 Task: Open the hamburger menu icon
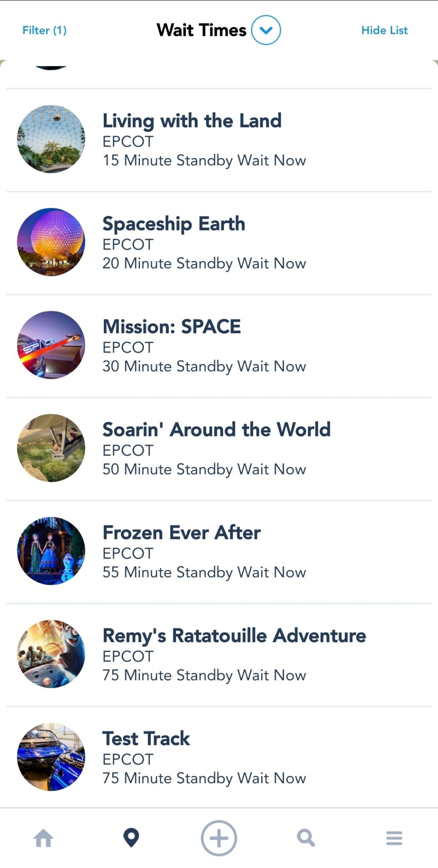(394, 838)
